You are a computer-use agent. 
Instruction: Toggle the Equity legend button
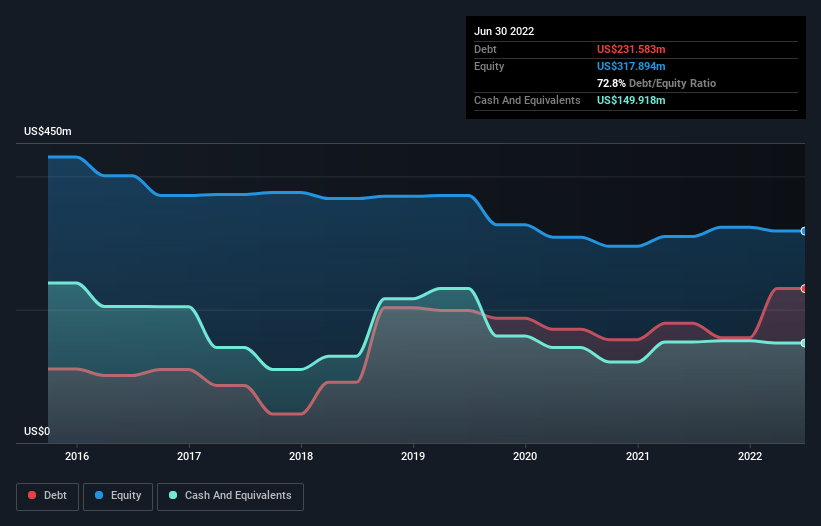[x=118, y=496]
